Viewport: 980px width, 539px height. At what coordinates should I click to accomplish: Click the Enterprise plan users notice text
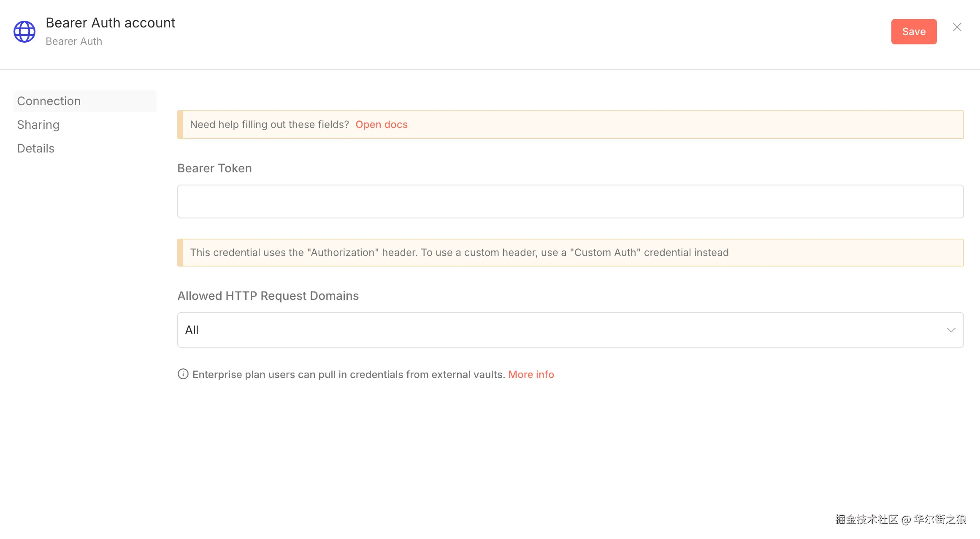pyautogui.click(x=349, y=375)
